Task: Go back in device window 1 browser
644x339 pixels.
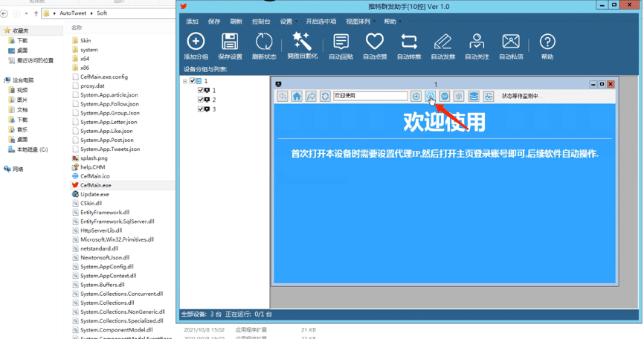Action: (283, 96)
